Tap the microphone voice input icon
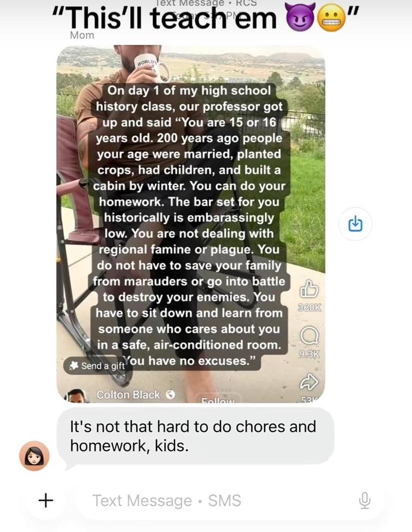 pos(365,501)
